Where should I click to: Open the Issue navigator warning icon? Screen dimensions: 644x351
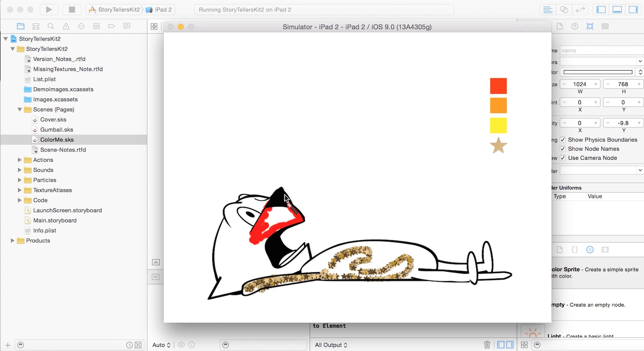[66, 27]
